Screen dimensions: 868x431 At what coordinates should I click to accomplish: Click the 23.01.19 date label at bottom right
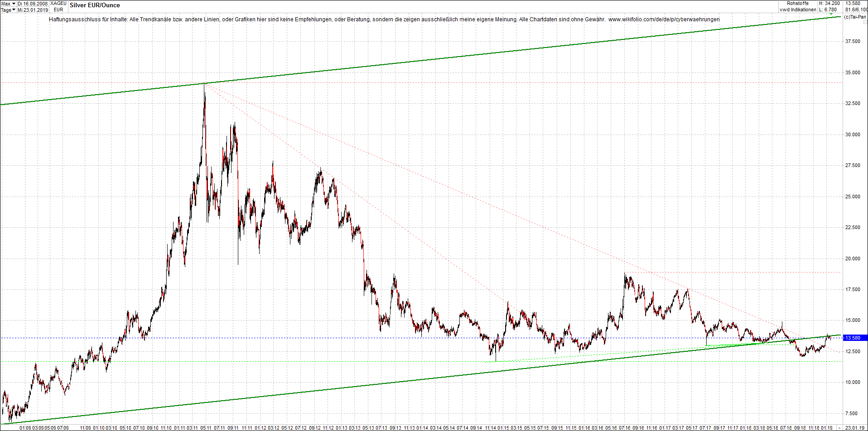854,428
